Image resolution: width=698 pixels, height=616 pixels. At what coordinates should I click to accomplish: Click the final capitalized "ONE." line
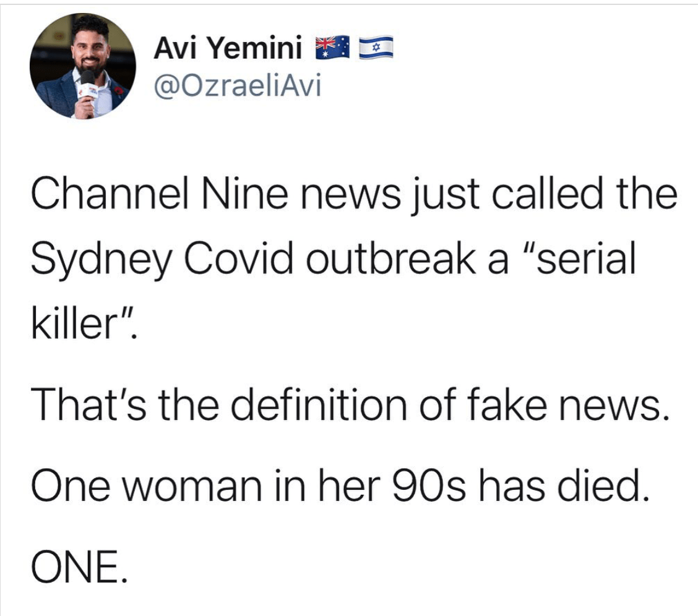click(x=79, y=566)
